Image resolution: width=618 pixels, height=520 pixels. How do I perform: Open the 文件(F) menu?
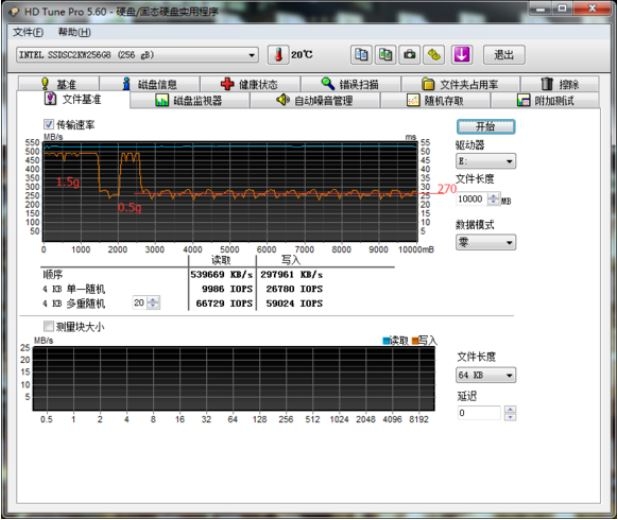(28, 32)
